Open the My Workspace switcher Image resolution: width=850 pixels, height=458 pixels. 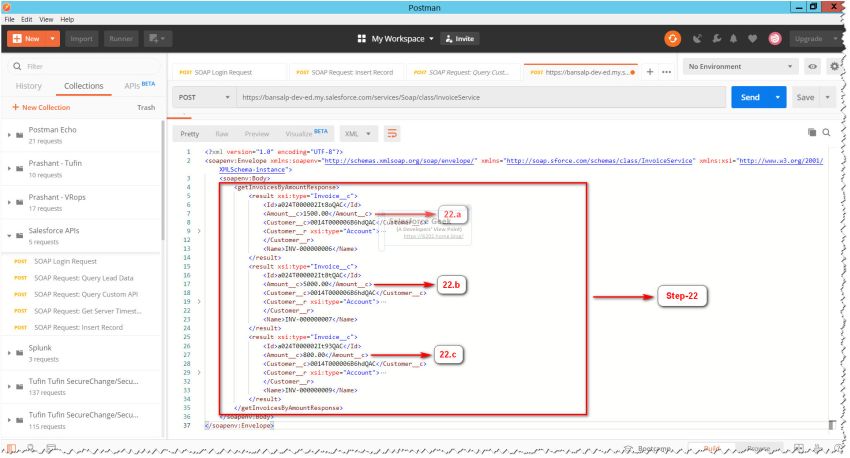point(396,38)
